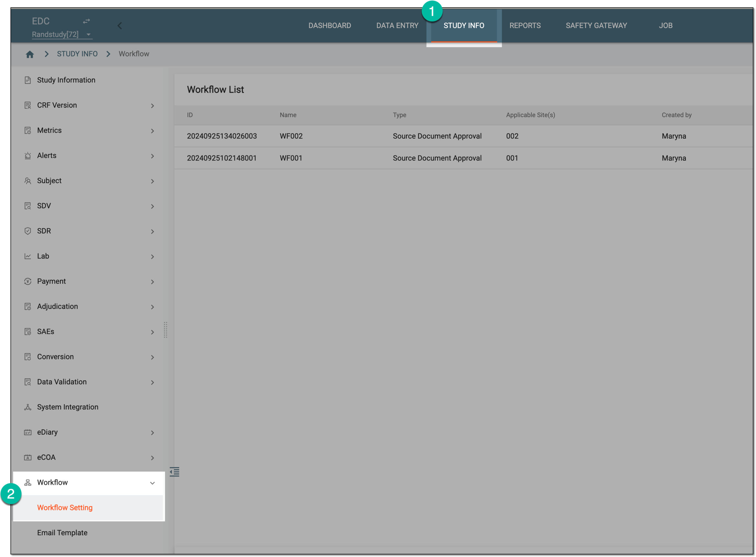Click STUDY INFO breadcrumb link
This screenshot has width=756, height=557.
point(77,54)
